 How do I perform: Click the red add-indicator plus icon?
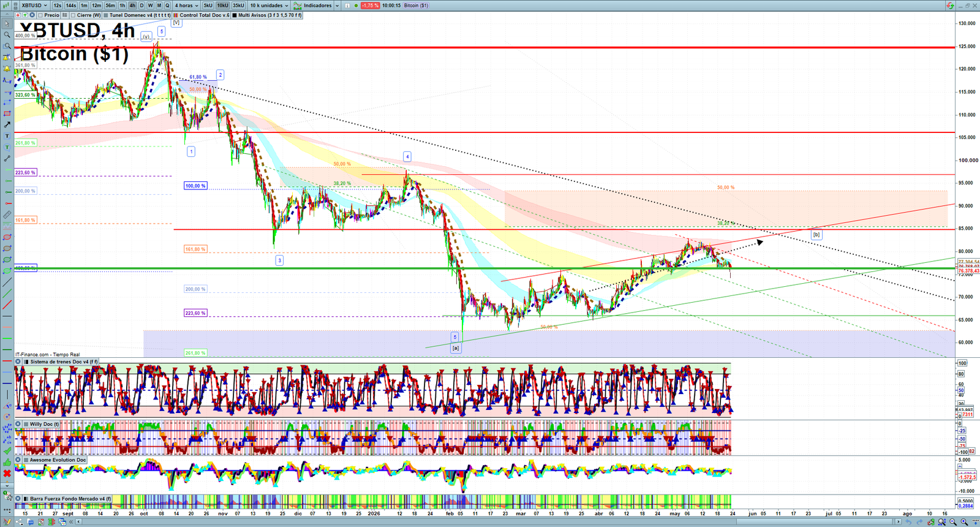tap(18, 15)
